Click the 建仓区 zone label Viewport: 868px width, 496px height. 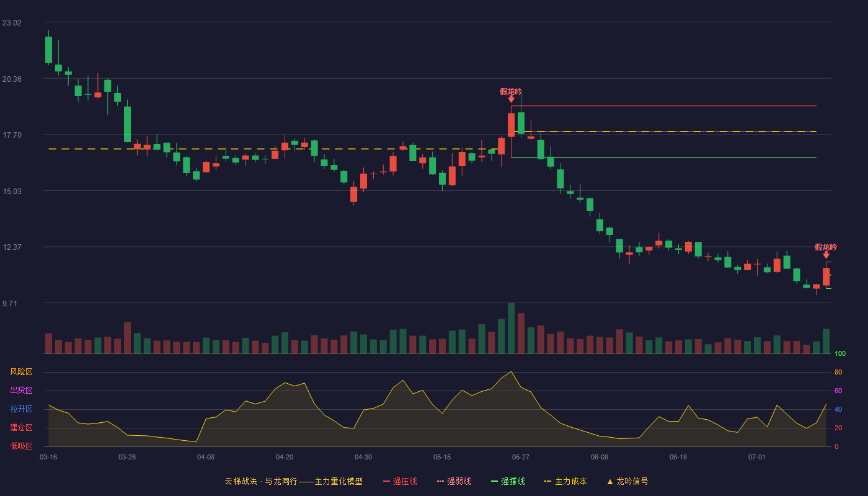(x=22, y=428)
